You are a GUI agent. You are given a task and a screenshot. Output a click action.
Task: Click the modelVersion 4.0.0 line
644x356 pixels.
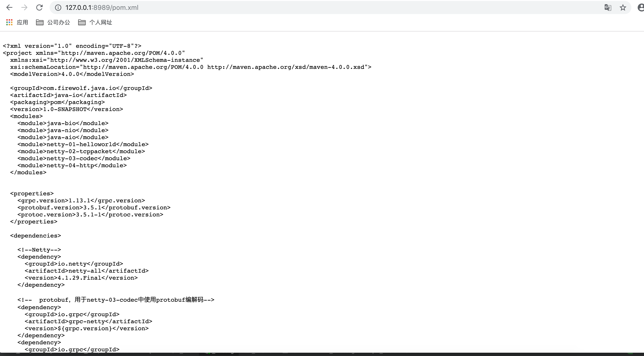(72, 74)
